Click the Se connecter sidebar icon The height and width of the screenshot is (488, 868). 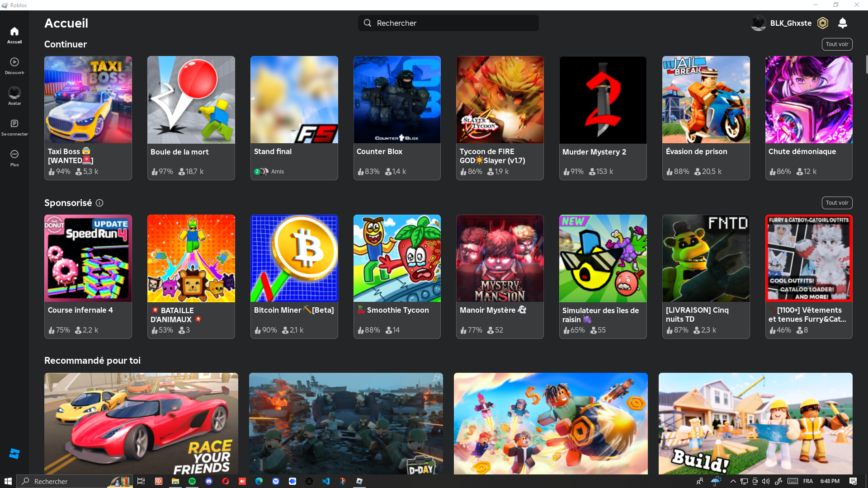tap(14, 123)
